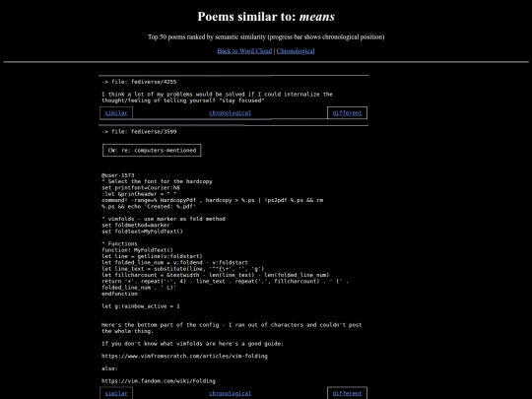This screenshot has width=532, height=399.
Task: Click the vimfromscratch.com vim-folding URL text
Action: click(184, 357)
